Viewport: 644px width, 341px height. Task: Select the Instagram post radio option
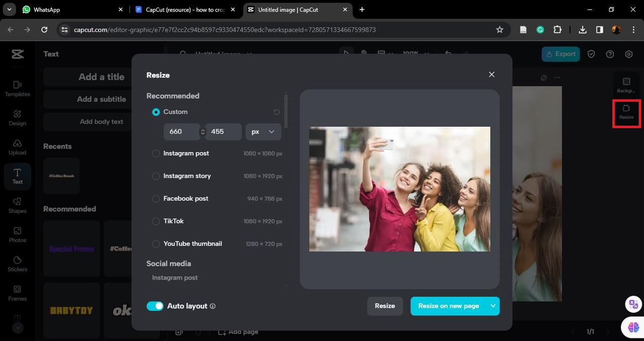[x=156, y=153]
